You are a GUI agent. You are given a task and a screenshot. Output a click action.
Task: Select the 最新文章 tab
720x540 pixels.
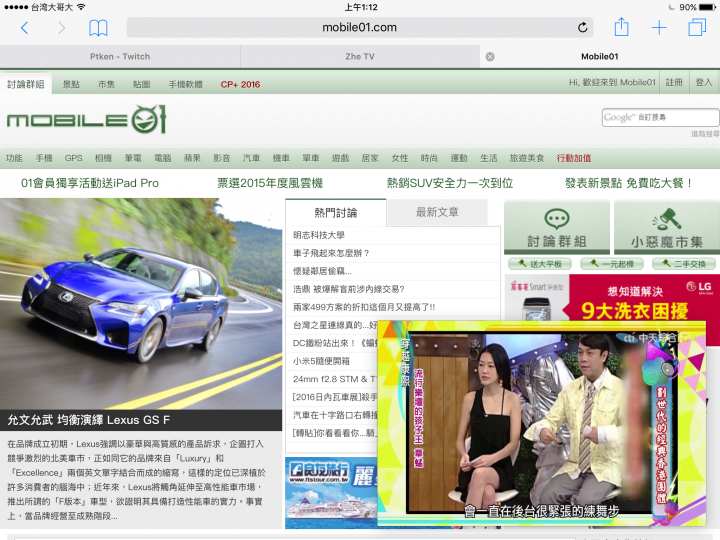(437, 212)
